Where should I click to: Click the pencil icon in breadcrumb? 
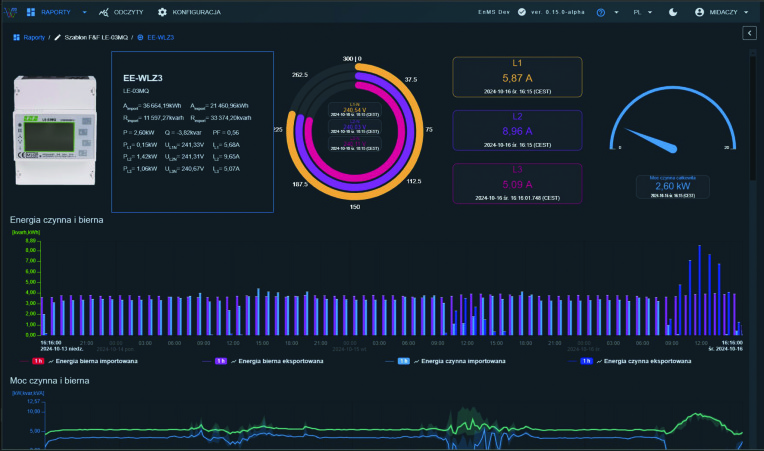[x=57, y=37]
